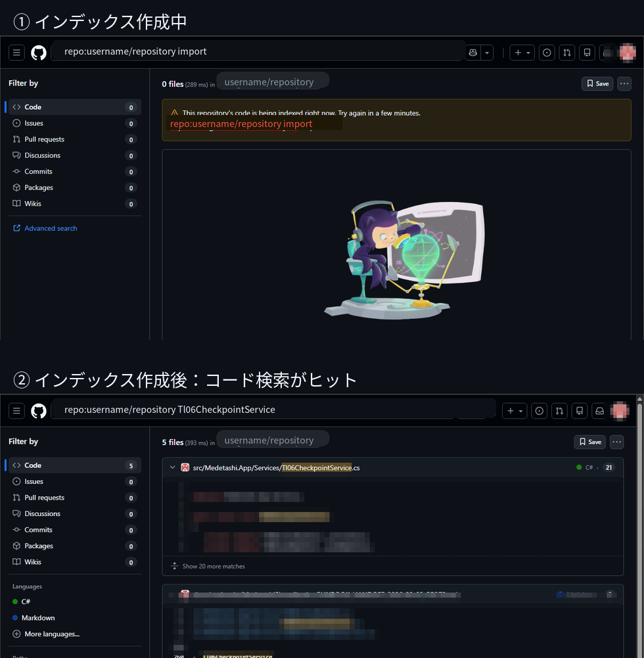Select Code filter showing 0 results
The height and width of the screenshot is (658, 644).
coord(75,107)
